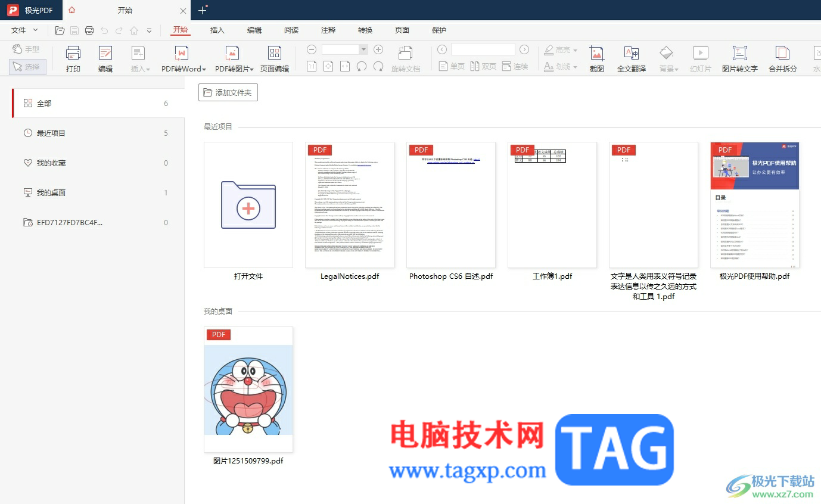Click the actual size 1:1 icon

pyautogui.click(x=312, y=66)
